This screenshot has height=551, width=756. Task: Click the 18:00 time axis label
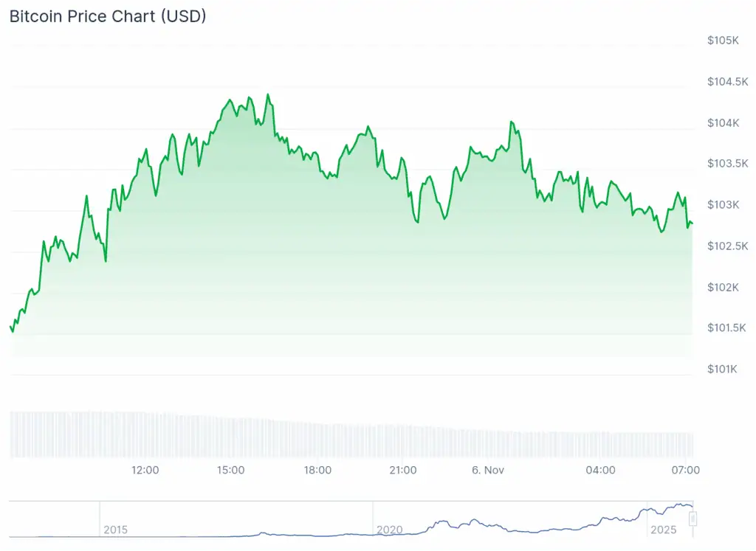pos(317,470)
